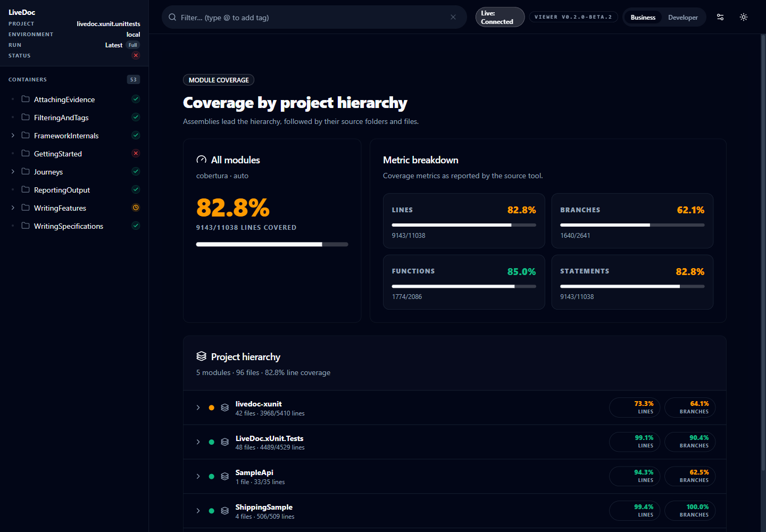Image resolution: width=766 pixels, height=532 pixels.
Task: Click the Live: Connected status button
Action: 499,17
